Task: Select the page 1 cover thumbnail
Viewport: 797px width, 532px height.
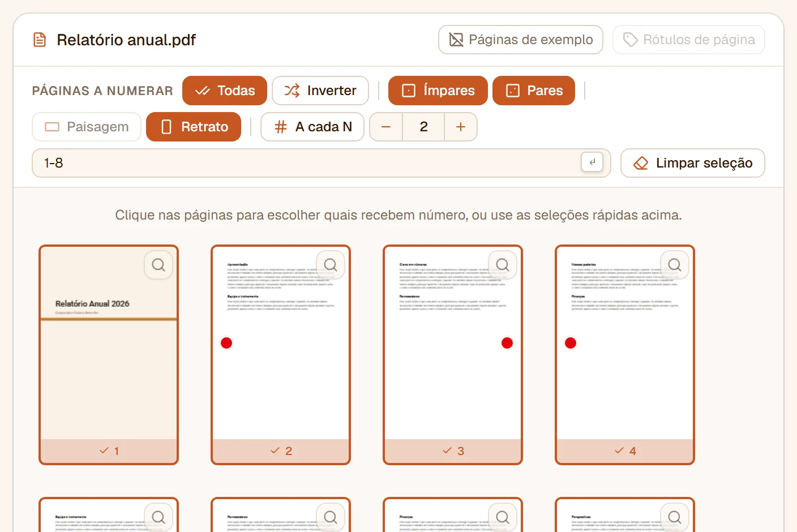Action: point(109,355)
